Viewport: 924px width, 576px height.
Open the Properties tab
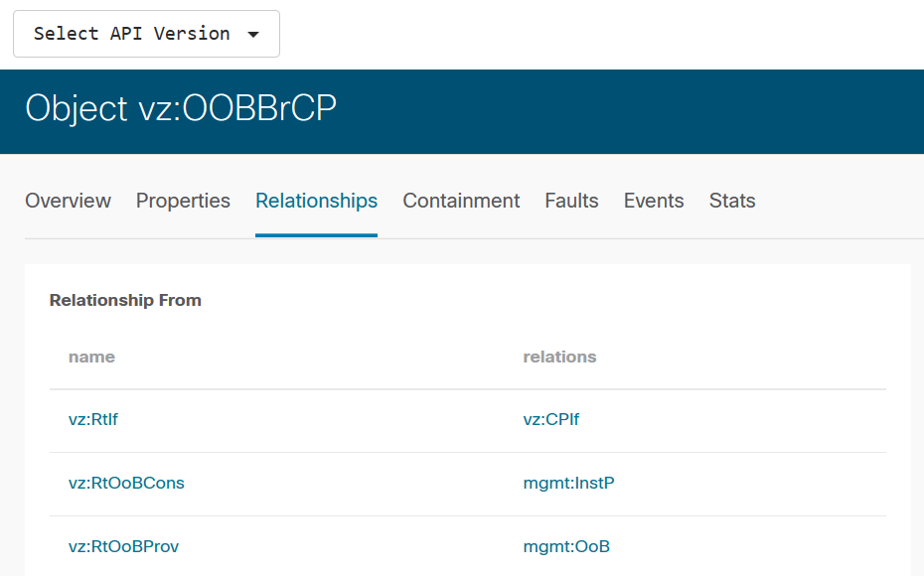183,201
